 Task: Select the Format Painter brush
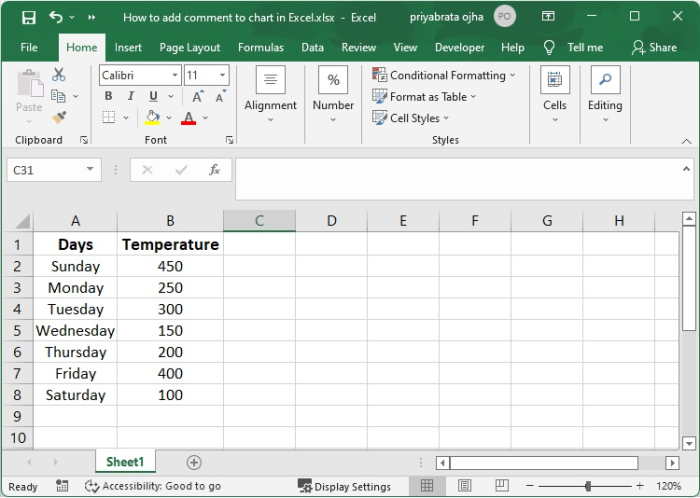pos(59,117)
